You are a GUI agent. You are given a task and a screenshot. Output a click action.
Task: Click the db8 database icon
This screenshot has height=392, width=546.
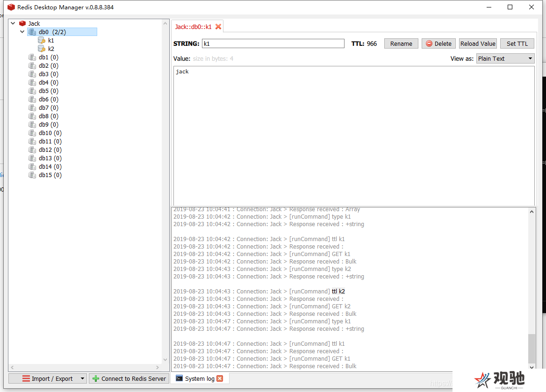tap(32, 116)
